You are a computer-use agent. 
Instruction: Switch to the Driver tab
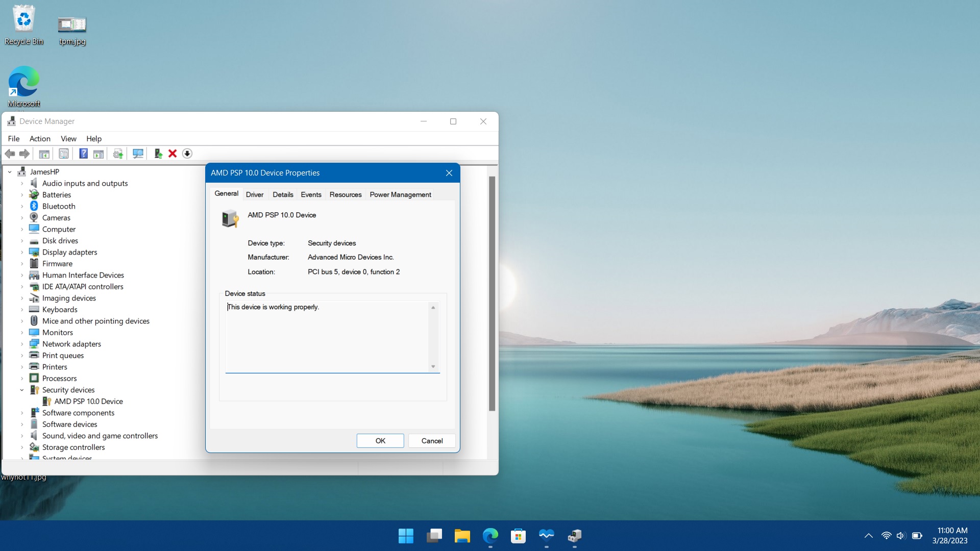[x=254, y=194]
